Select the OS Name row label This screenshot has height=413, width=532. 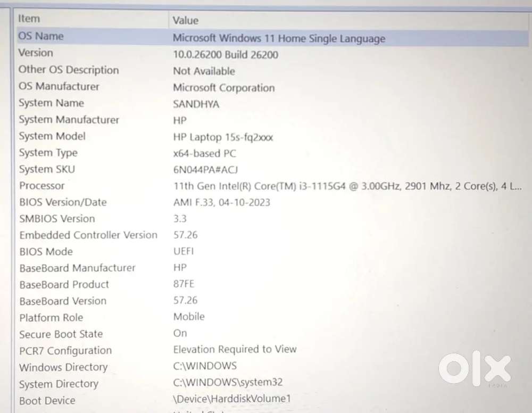[x=41, y=36]
